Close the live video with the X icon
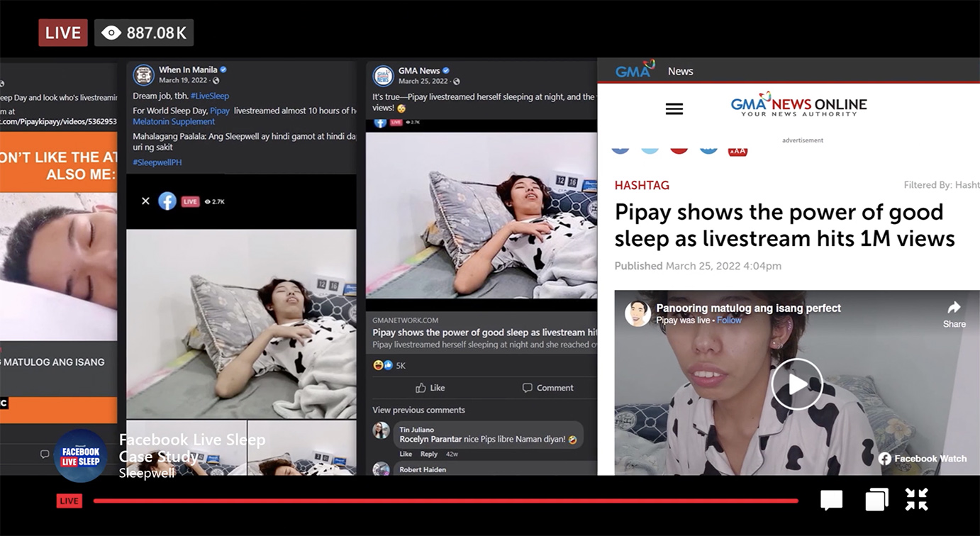980x536 pixels. (145, 201)
